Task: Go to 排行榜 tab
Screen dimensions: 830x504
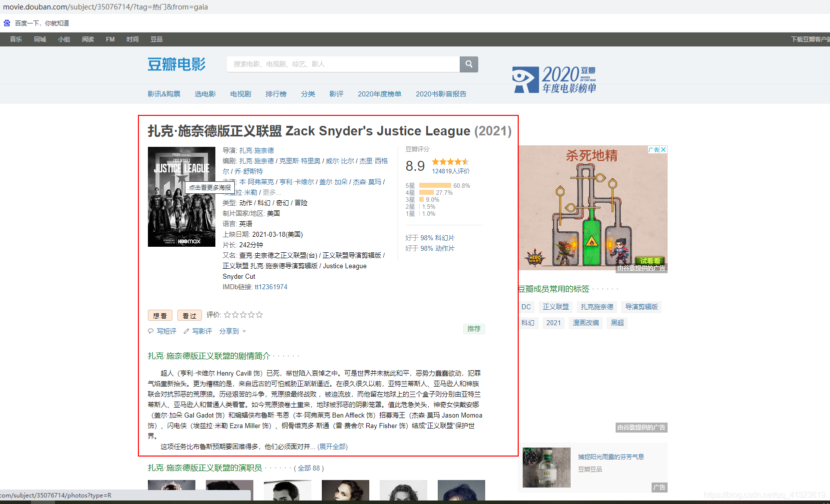Action: tap(276, 94)
